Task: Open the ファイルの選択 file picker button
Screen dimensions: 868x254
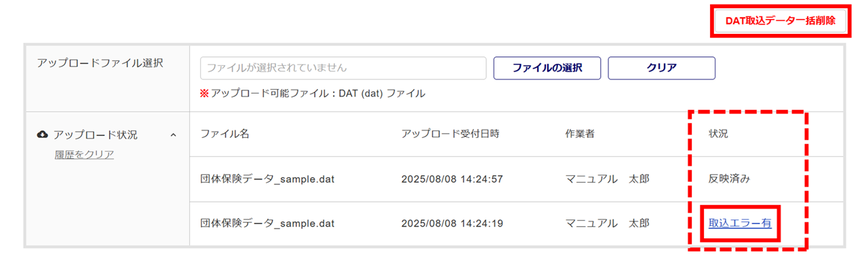Action: pyautogui.click(x=547, y=68)
